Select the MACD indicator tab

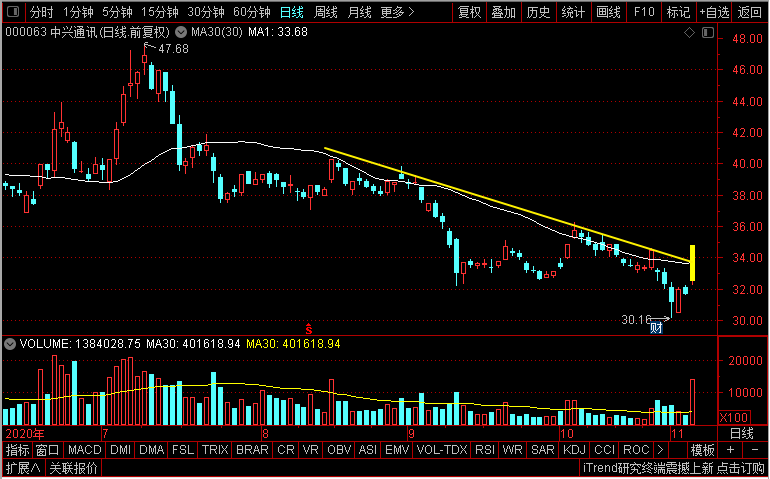(84, 450)
